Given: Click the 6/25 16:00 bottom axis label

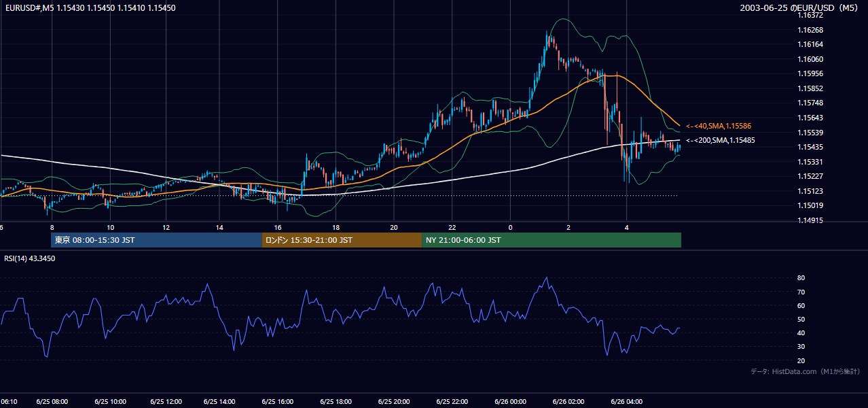Looking at the screenshot, I should (278, 401).
